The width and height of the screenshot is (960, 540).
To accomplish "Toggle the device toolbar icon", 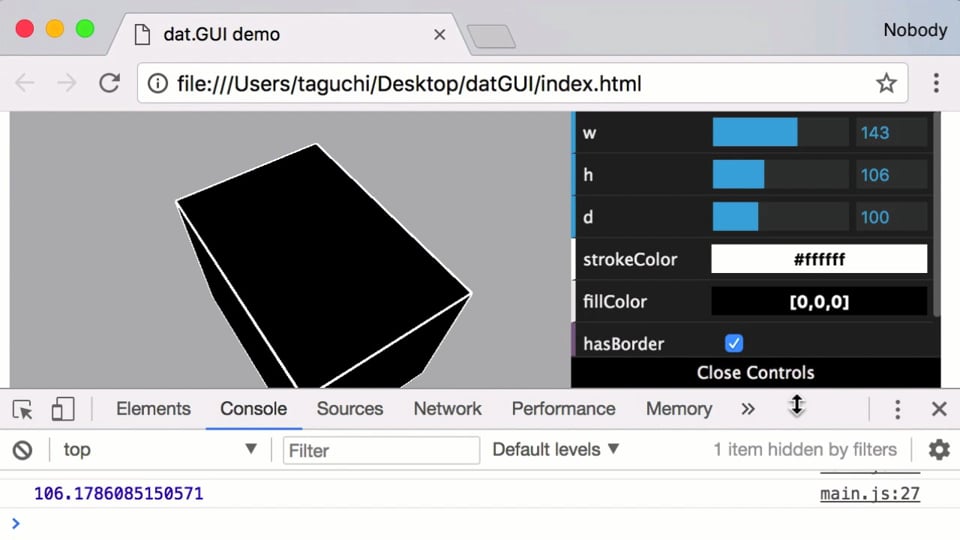I will tap(63, 409).
